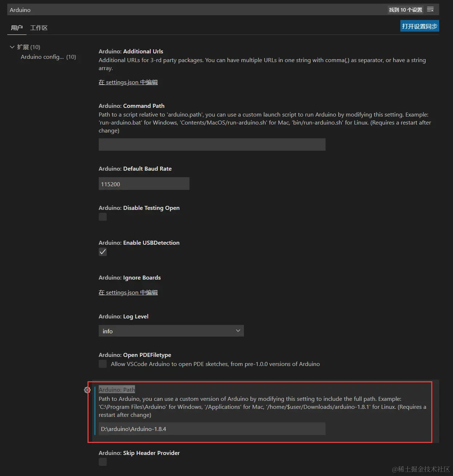This screenshot has height=476, width=453.
Task: Uncheck Enable USBDetection checkbox
Action: pos(103,252)
